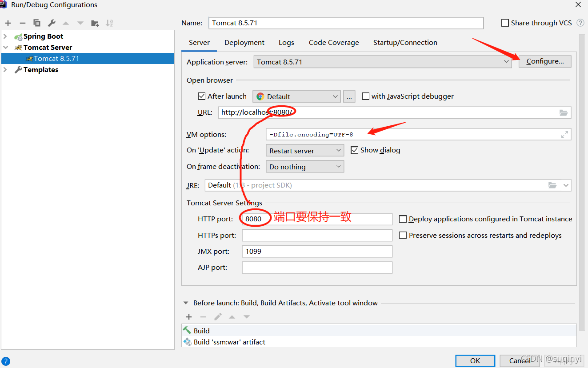Enable Deploy applications configured in Tomcat instance
Viewport: 588px width, 368px height.
tap(403, 219)
